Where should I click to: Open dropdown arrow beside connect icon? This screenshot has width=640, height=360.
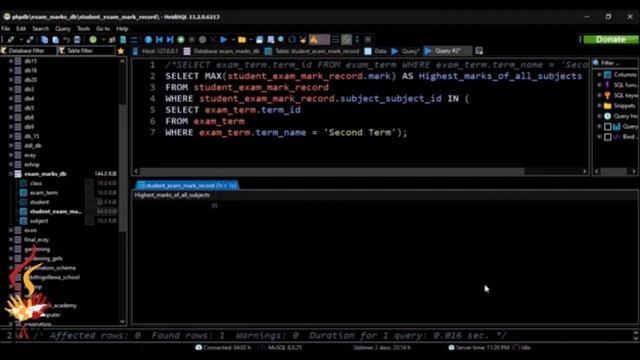20,40
